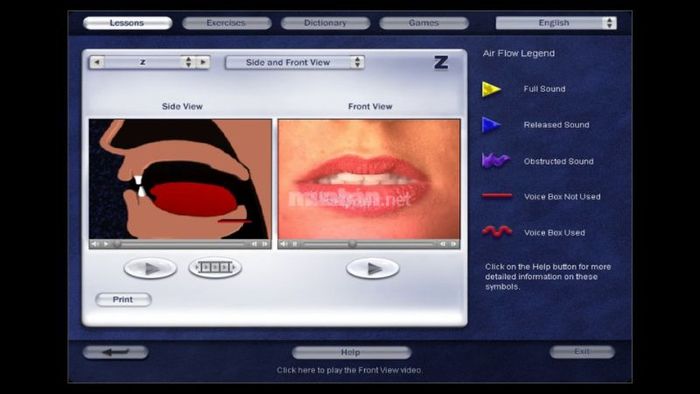Image resolution: width=700 pixels, height=394 pixels.
Task: Step backward in Side View player
Action: (x=254, y=244)
